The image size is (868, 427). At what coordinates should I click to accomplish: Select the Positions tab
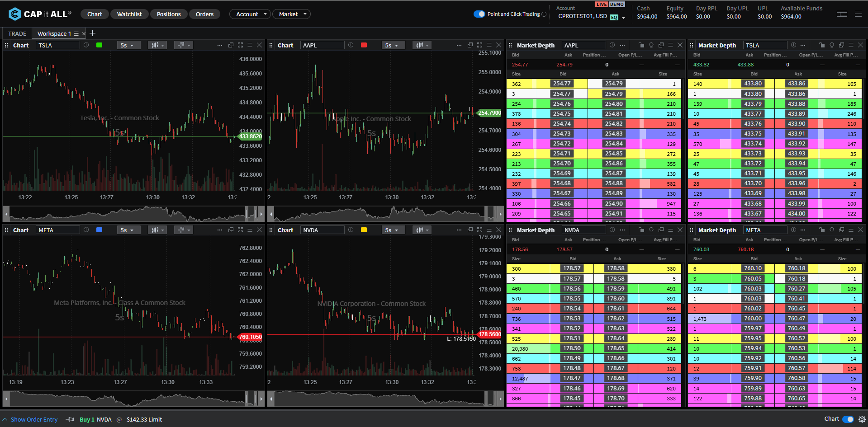tap(168, 14)
